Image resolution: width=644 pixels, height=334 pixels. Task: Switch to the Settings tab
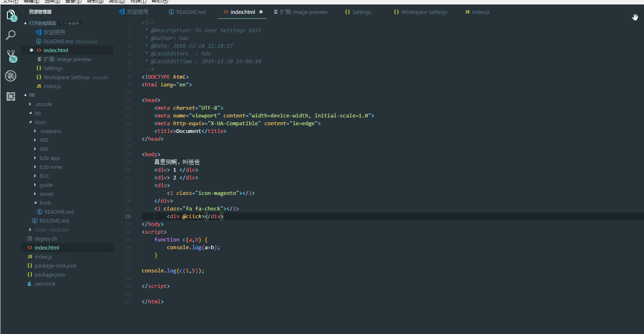click(x=358, y=12)
